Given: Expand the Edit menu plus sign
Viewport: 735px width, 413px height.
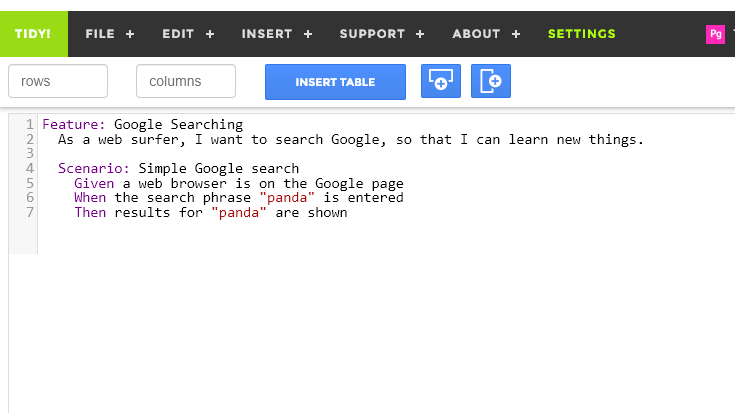Looking at the screenshot, I should pos(210,34).
